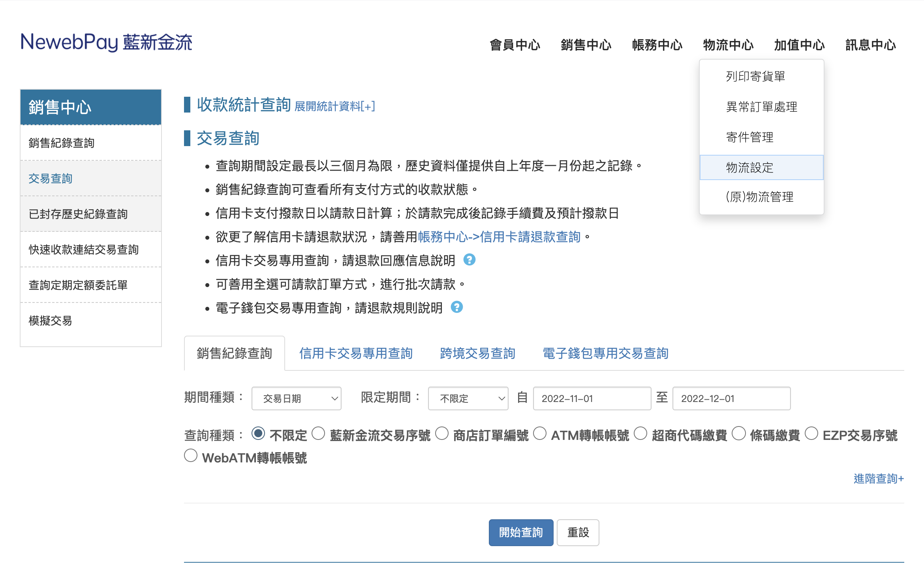924x571 pixels.
Task: Click the NewebPay 藍新金流 logo
Action: (x=107, y=43)
